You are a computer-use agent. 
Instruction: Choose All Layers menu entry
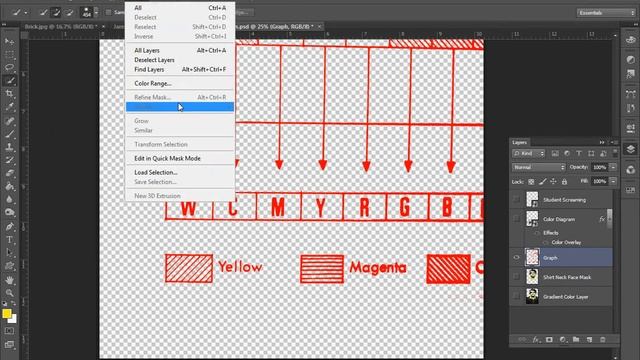click(x=180, y=51)
